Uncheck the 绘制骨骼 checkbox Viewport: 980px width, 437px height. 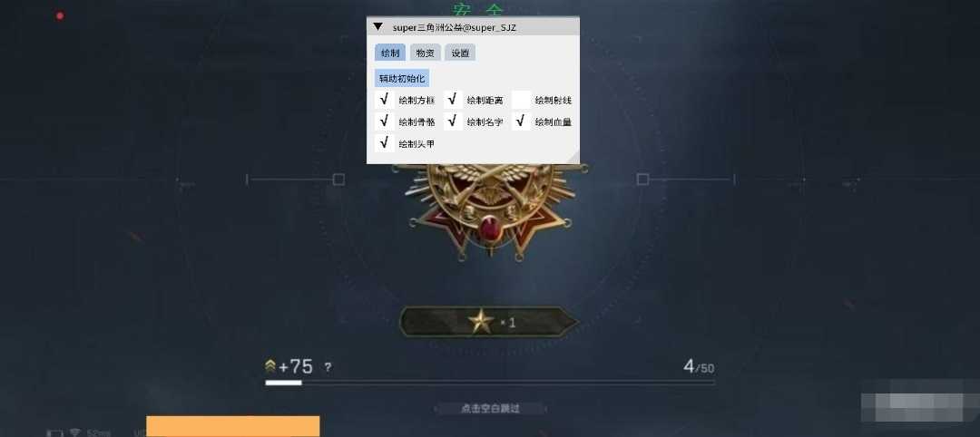click(x=385, y=121)
